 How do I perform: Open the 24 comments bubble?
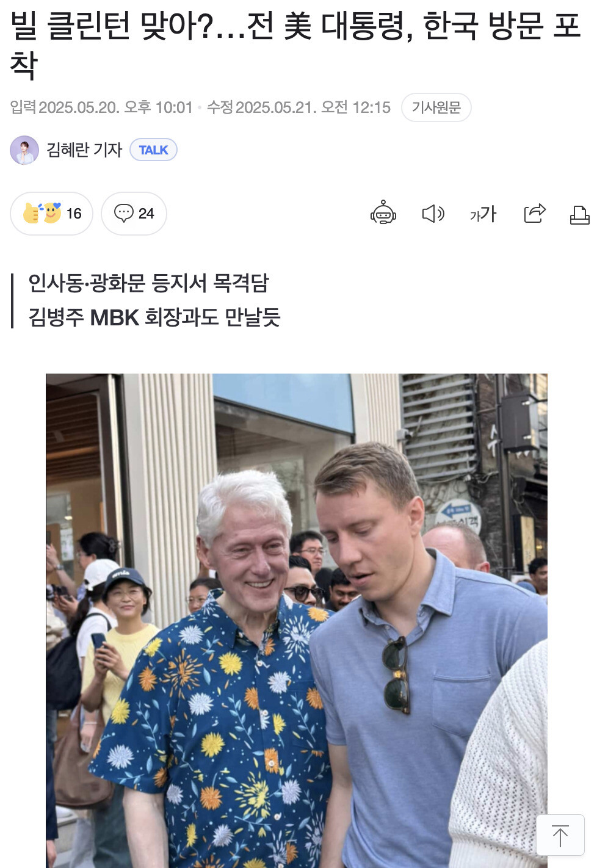(x=134, y=214)
